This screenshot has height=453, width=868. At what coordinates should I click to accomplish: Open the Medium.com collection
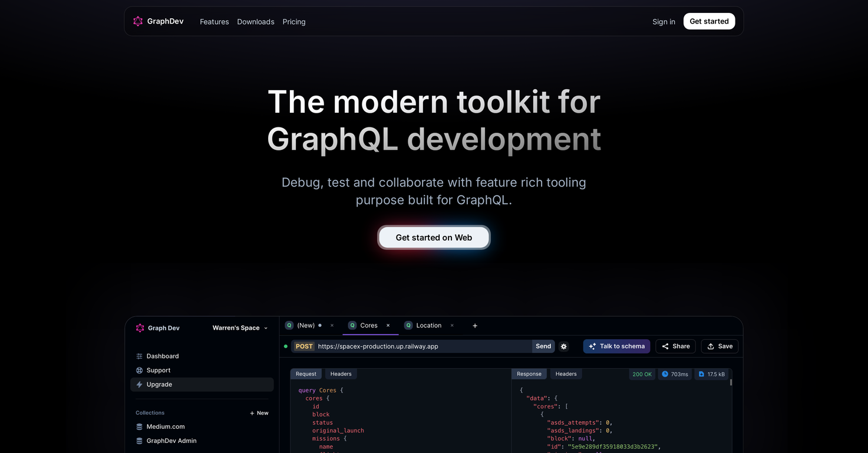click(165, 426)
